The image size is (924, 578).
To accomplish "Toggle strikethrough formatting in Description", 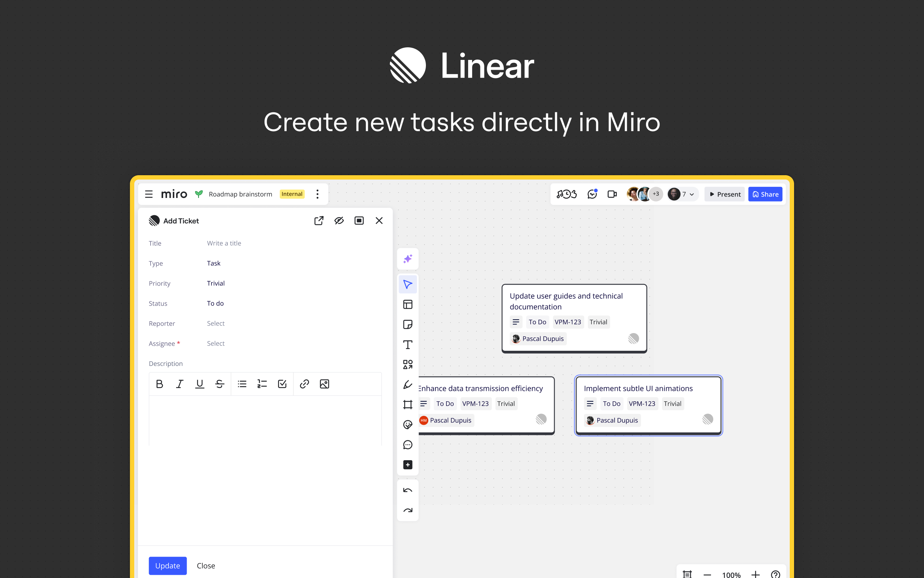I will pyautogui.click(x=219, y=384).
